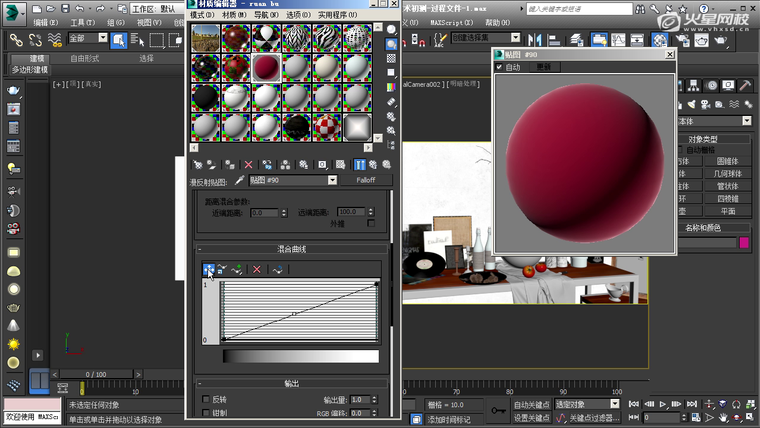Enable the 钳制 (Clamp) checkbox

click(x=206, y=413)
